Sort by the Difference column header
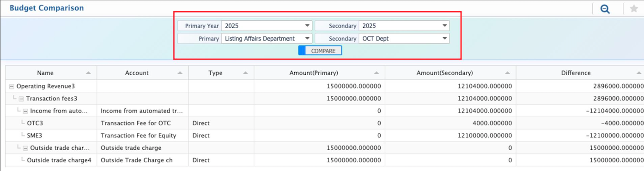The width and height of the screenshot is (644, 171). pyautogui.click(x=580, y=73)
